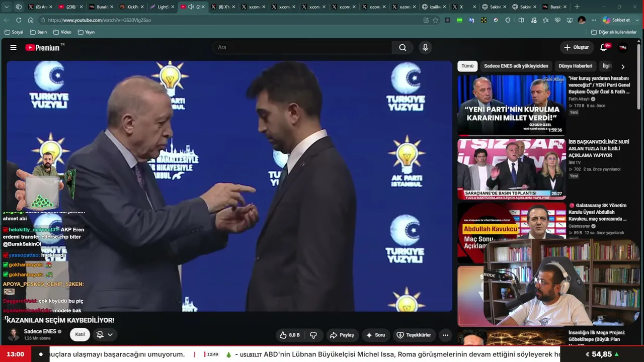The width and height of the screenshot is (644, 362).
Task: Open YouTube notifications bell
Action: (604, 48)
